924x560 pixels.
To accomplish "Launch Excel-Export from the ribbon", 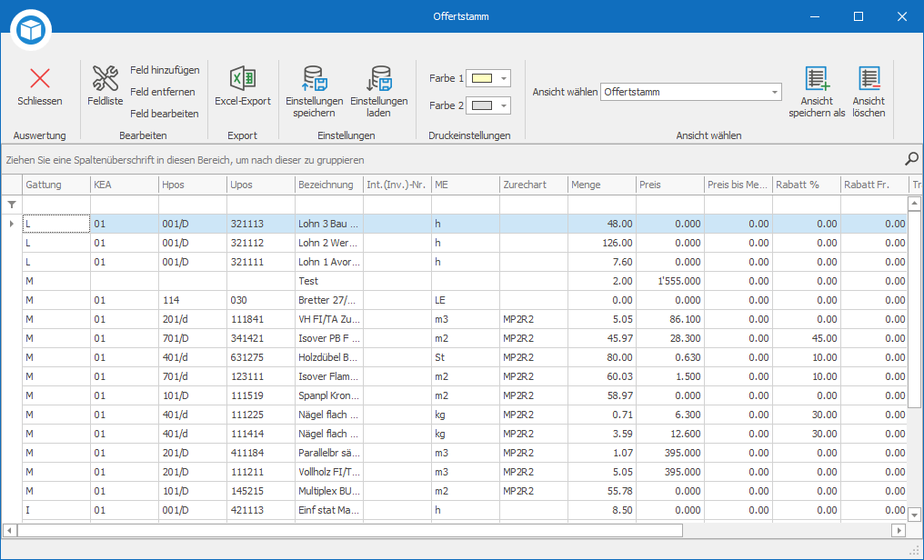I will pos(242,78).
